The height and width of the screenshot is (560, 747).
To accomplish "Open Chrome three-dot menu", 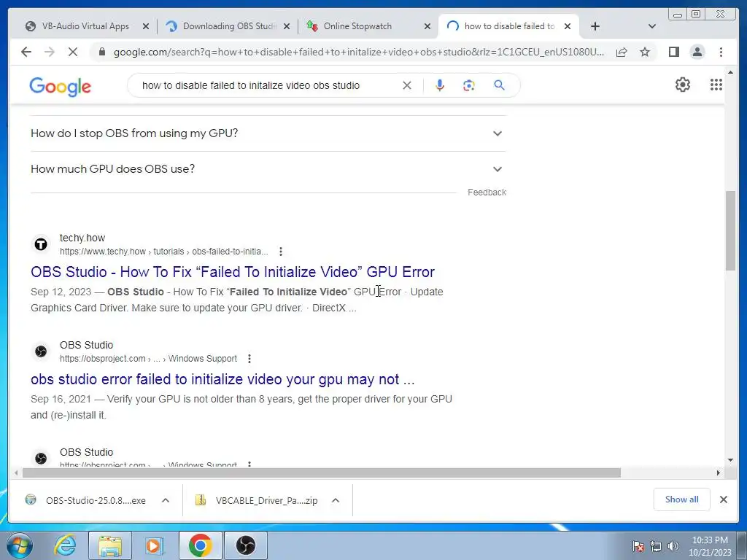I will click(721, 52).
